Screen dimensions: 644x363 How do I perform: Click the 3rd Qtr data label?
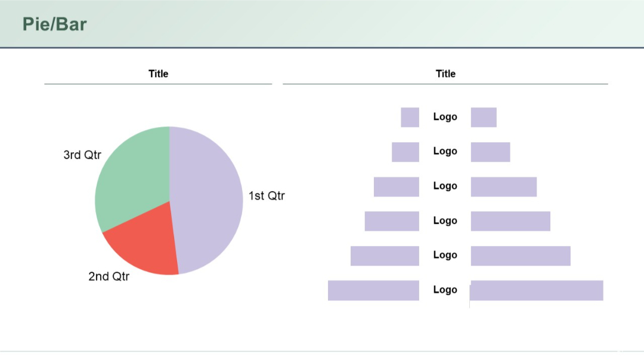tap(82, 155)
